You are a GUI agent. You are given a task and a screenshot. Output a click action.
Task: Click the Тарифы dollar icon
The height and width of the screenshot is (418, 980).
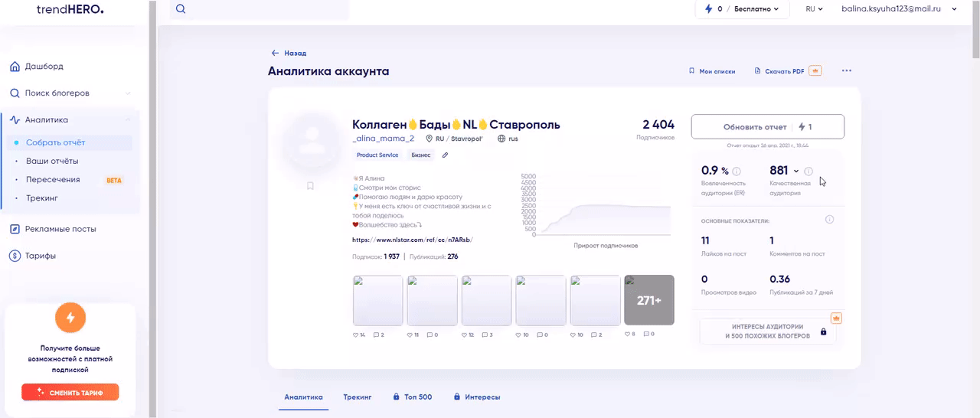point(15,256)
